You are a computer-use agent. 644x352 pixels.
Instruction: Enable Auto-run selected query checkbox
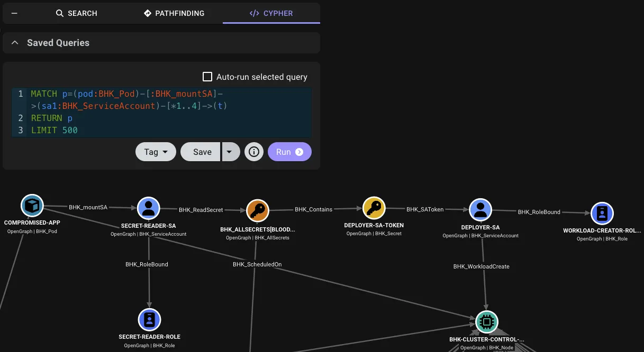point(207,77)
